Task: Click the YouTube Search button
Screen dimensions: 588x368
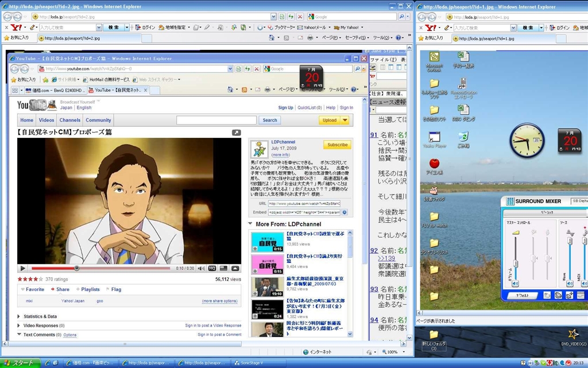Action: pos(270,121)
